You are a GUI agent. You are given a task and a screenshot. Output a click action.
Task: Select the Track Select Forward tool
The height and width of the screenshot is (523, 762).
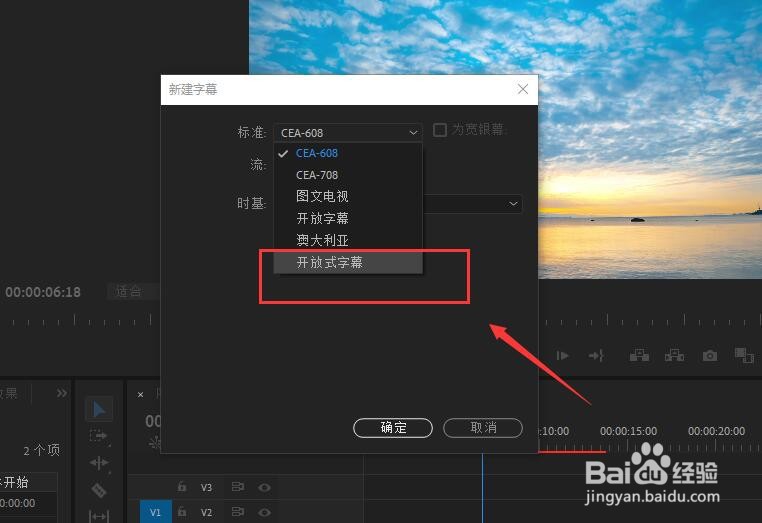(x=99, y=436)
